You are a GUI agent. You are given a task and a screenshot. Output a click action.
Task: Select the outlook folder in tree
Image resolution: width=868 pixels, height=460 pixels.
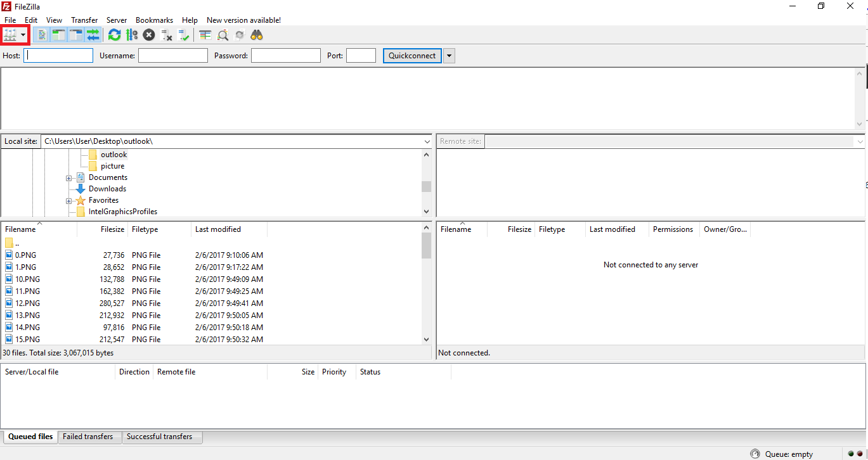point(113,155)
